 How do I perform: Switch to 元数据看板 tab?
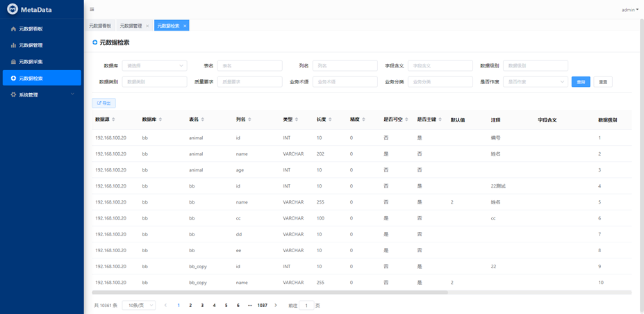pyautogui.click(x=100, y=26)
